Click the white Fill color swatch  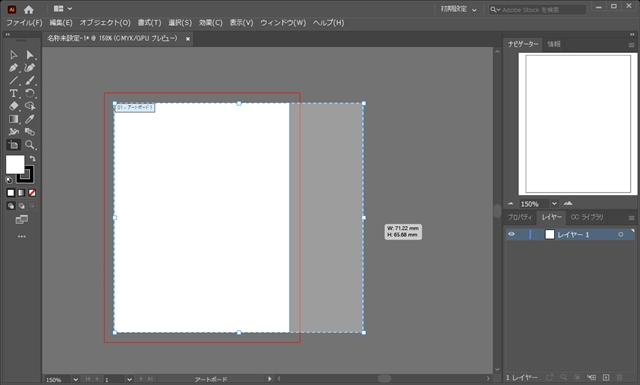click(x=15, y=165)
